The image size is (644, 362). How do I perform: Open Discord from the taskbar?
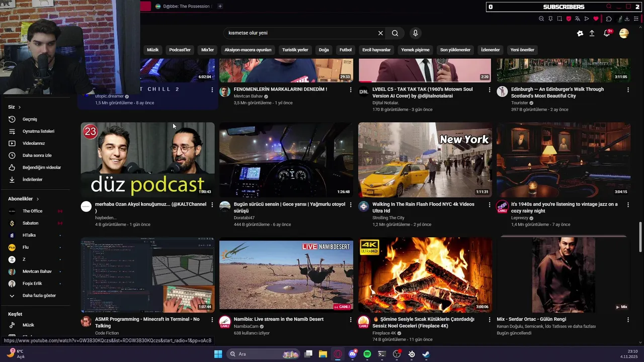click(353, 354)
